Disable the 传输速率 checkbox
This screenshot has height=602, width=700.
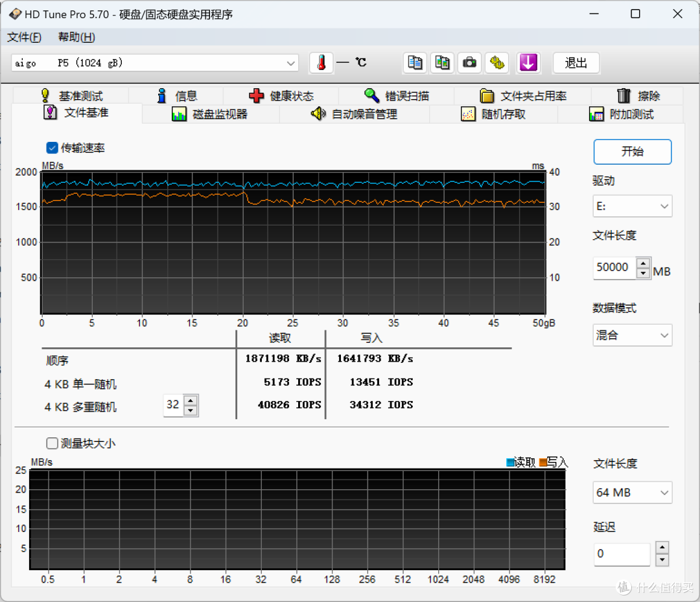click(51, 148)
